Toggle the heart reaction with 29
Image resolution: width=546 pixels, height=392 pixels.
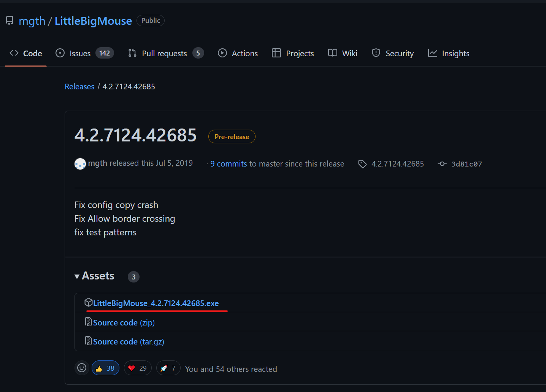(x=138, y=368)
